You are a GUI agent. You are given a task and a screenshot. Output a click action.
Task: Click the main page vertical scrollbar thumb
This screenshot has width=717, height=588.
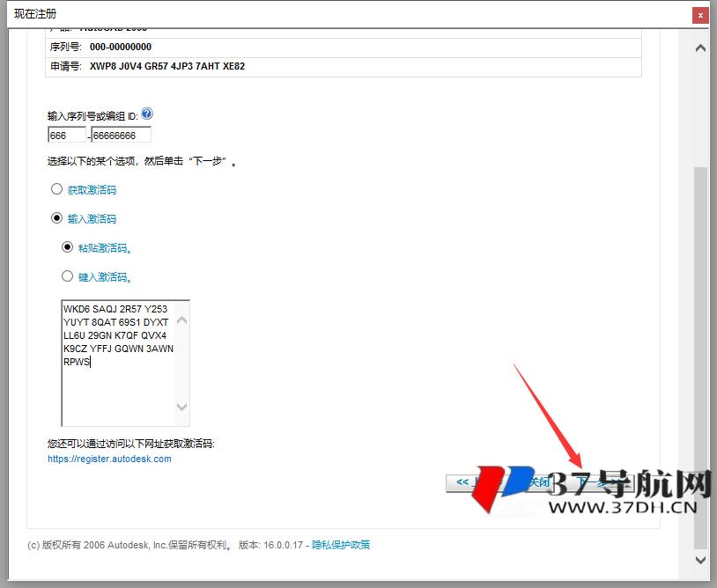(700, 352)
